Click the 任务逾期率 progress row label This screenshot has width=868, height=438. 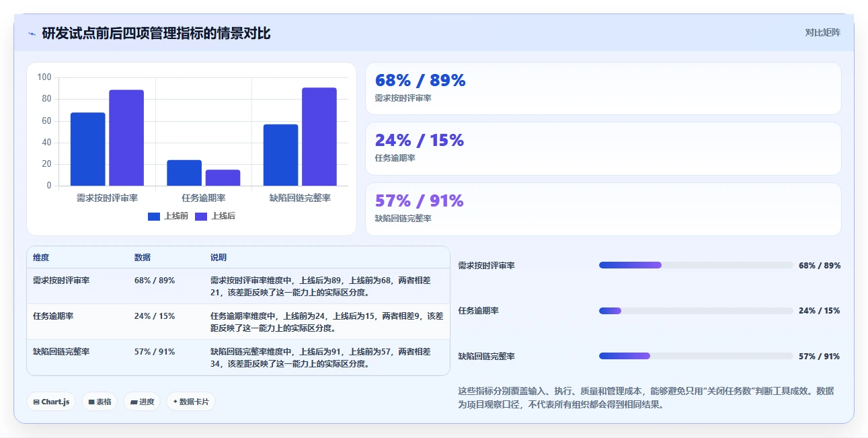[x=478, y=311]
